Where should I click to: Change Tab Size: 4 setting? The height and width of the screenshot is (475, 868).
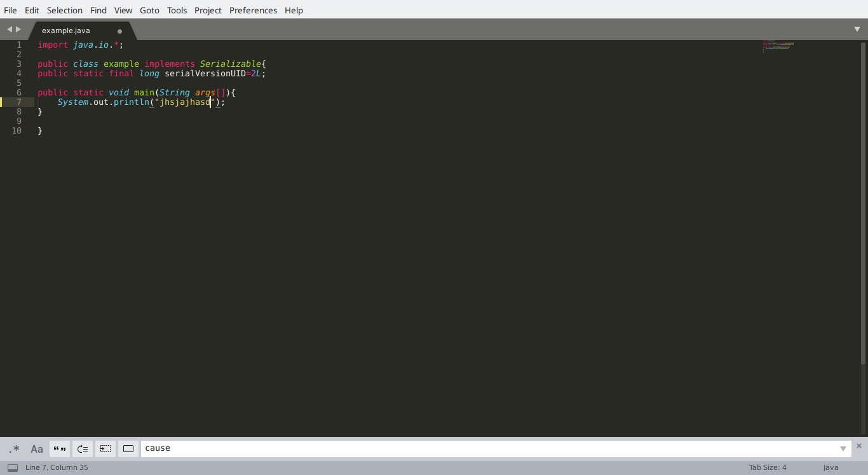767,468
